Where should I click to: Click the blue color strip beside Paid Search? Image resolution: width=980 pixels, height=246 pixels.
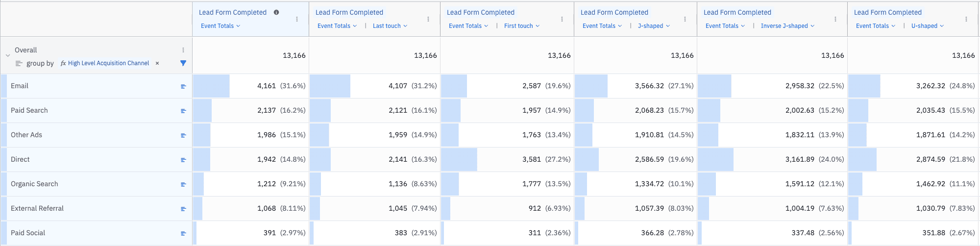pos(4,111)
